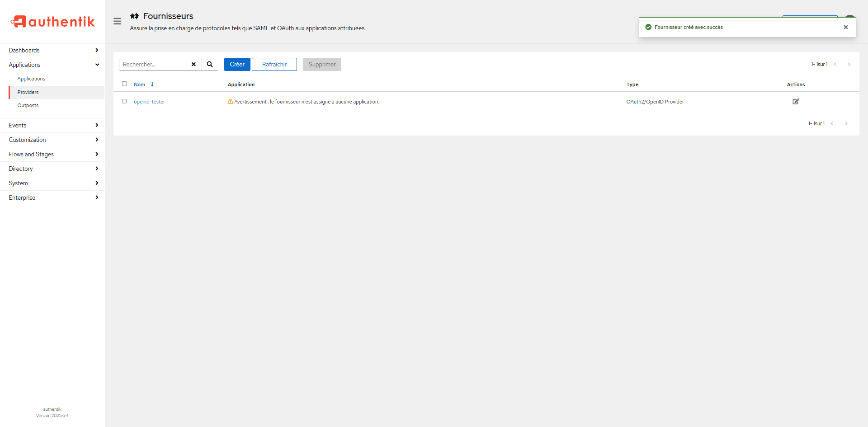The width and height of the screenshot is (868, 427).
Task: Focus the Rechercher search field
Action: click(x=153, y=64)
